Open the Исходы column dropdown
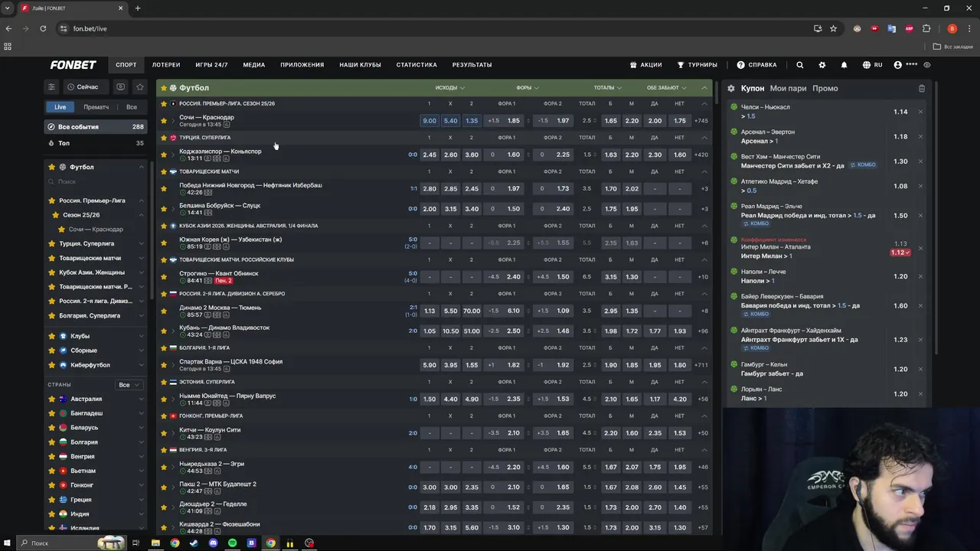The width and height of the screenshot is (980, 551). click(450, 88)
